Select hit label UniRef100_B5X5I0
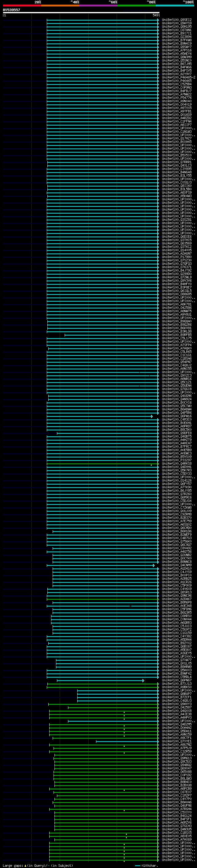The width and height of the screenshot is (197, 868). click(x=177, y=155)
